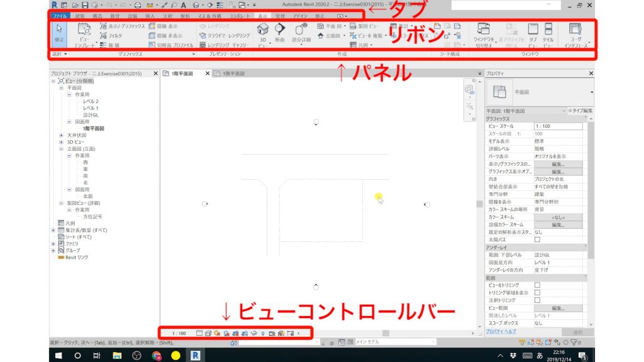Click the カラー スキーム <なし> field
Screen dimensions: 644x362
click(x=559, y=217)
